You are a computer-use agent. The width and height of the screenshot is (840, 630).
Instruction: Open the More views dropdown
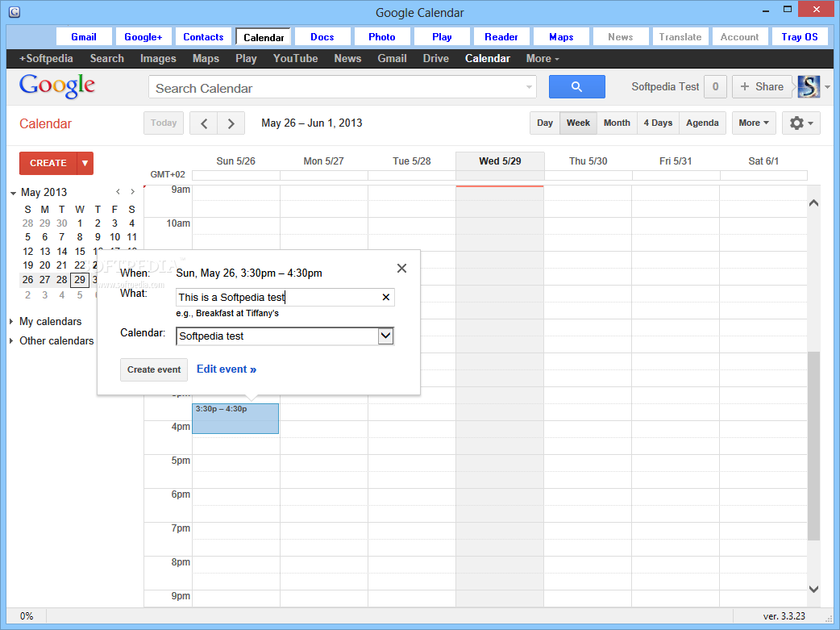click(x=754, y=123)
